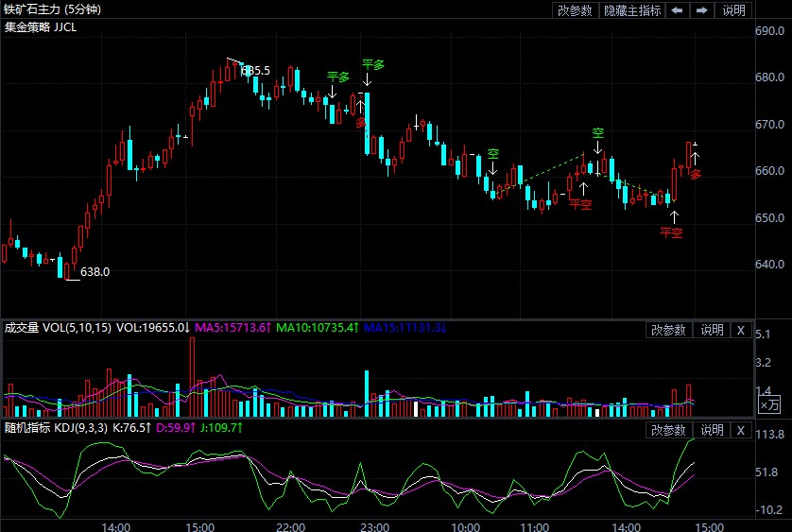Close the 随机指标 KDJ panel with X
Screen dimensions: 792x532
pos(741,431)
